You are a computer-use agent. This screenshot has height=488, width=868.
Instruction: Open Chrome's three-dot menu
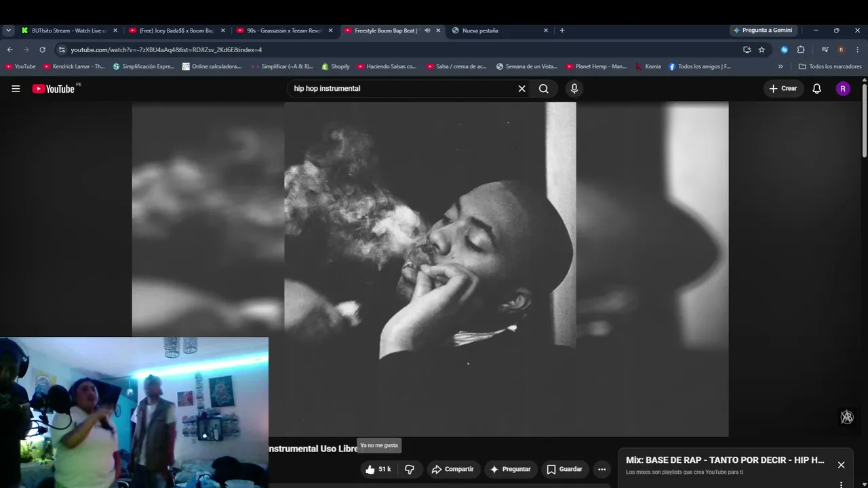[857, 49]
